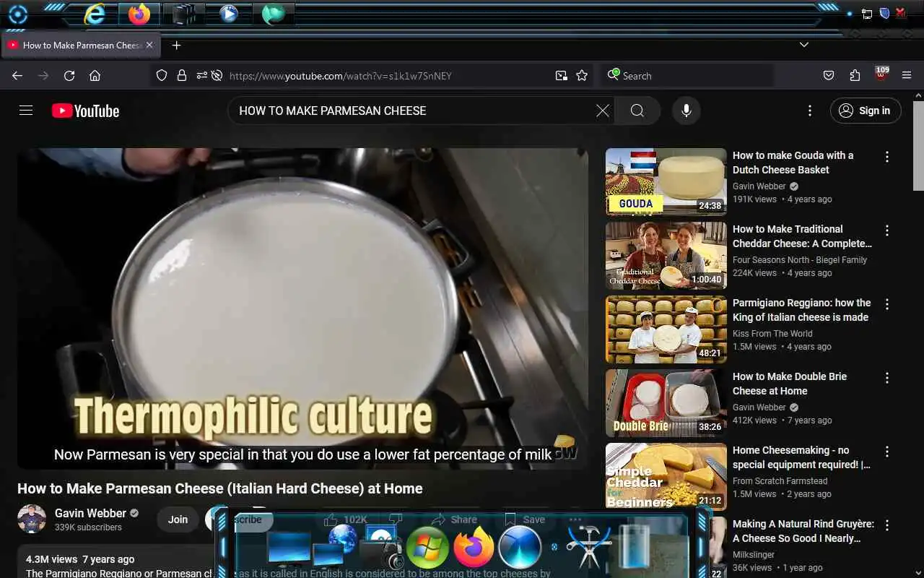This screenshot has width=924, height=578.
Task: Open Parmigiano Reggiano King of cheese thumbnail
Action: coord(666,329)
